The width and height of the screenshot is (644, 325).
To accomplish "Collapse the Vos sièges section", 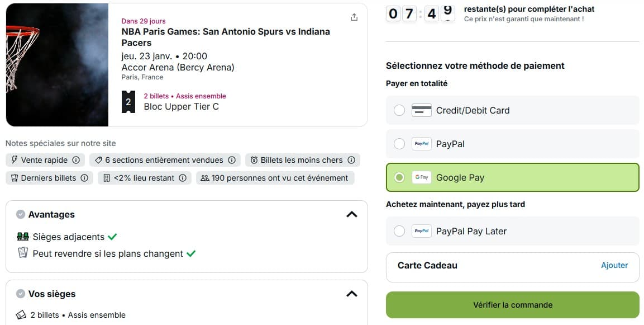I will [352, 293].
